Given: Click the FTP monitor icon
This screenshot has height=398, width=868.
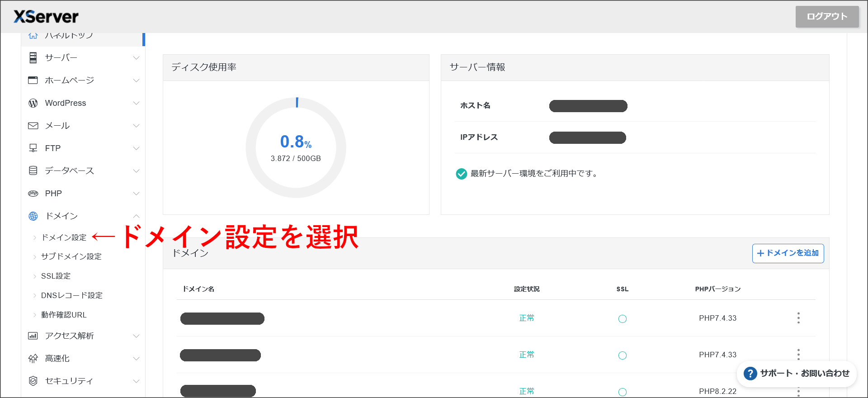Looking at the screenshot, I should pyautogui.click(x=33, y=148).
